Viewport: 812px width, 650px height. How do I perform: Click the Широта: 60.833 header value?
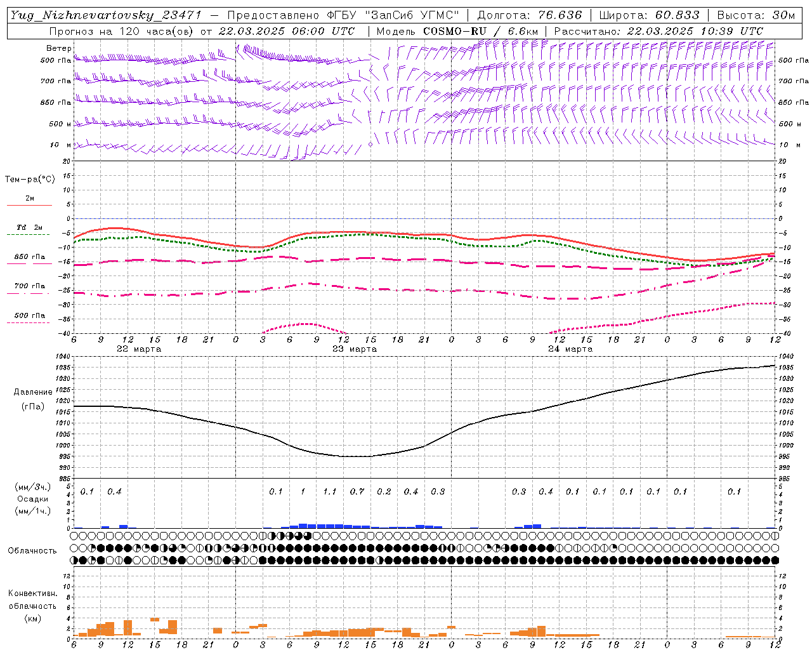(649, 15)
